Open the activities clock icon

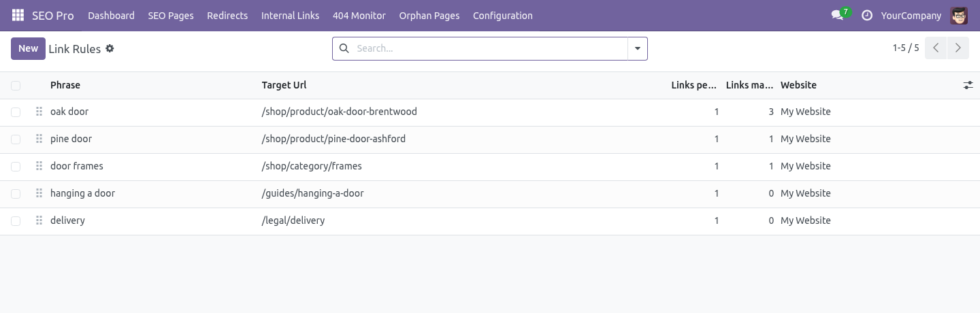pos(866,15)
